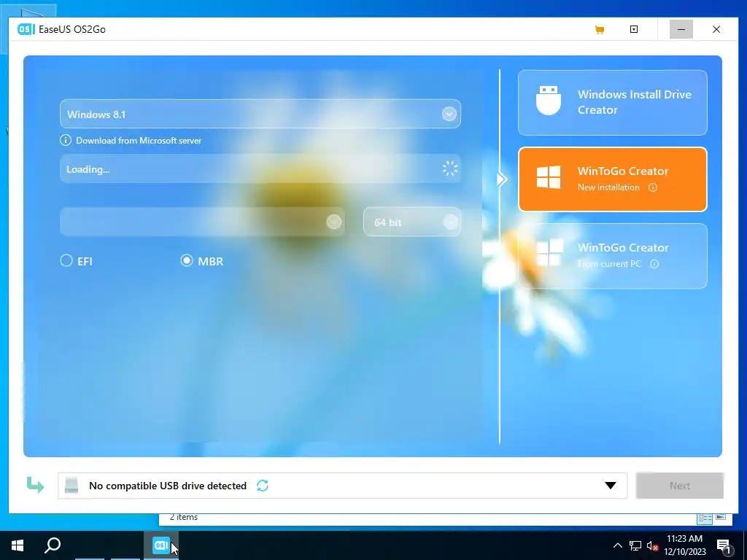Screen dimensions: 747x560
Task: Open the notification center icon
Action: [724, 545]
